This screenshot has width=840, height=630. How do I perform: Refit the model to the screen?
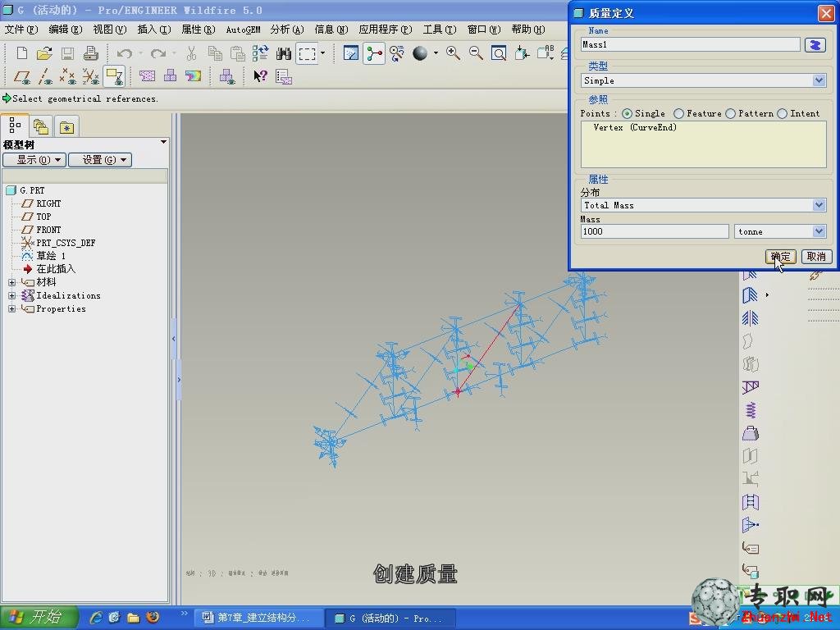[x=499, y=53]
